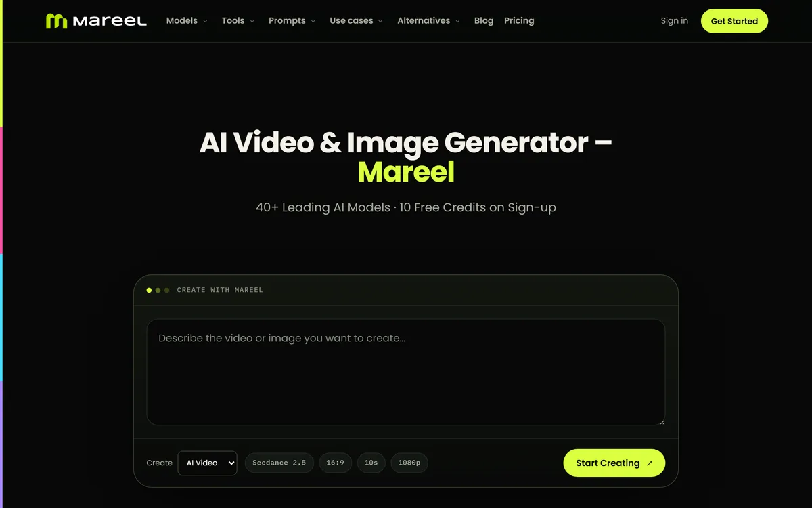Click the Start Creating button
The height and width of the screenshot is (508, 812).
tap(614, 463)
